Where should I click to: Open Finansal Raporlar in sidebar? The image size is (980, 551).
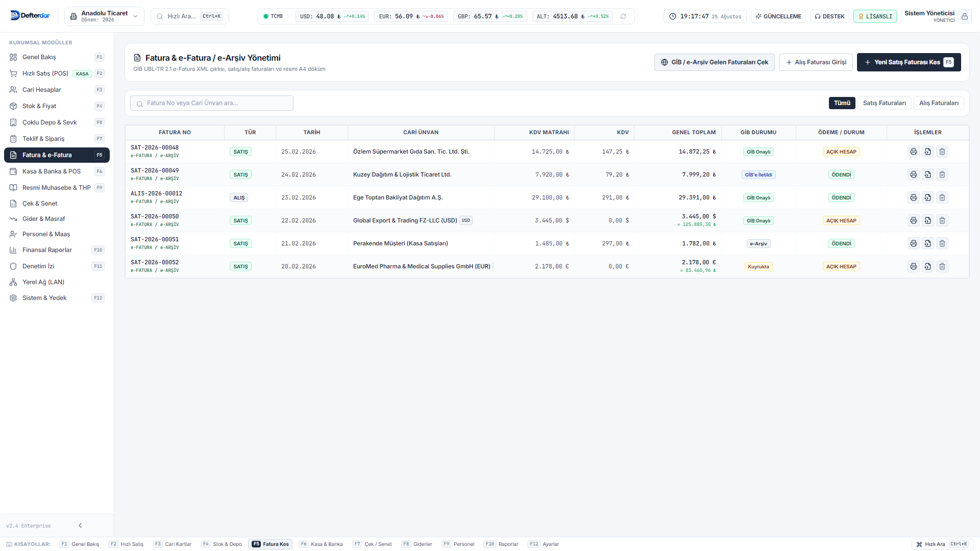(57, 250)
